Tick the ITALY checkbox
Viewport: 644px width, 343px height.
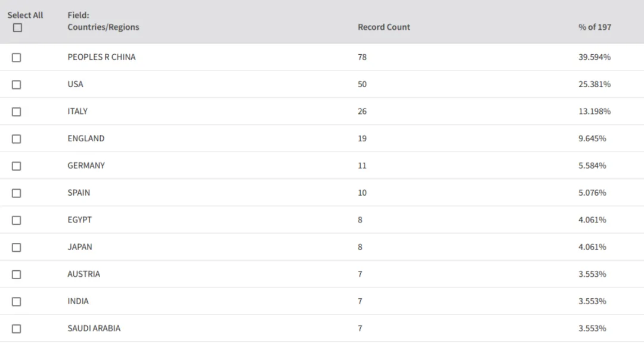click(x=17, y=112)
